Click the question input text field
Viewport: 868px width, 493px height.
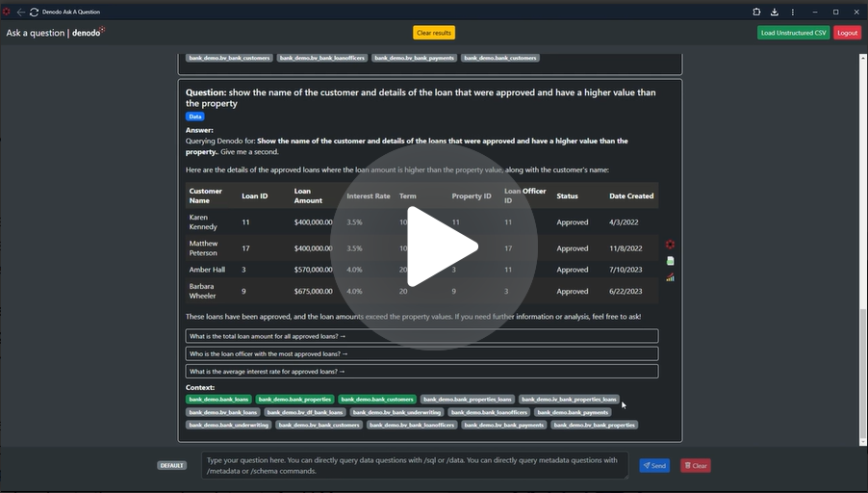(x=415, y=465)
